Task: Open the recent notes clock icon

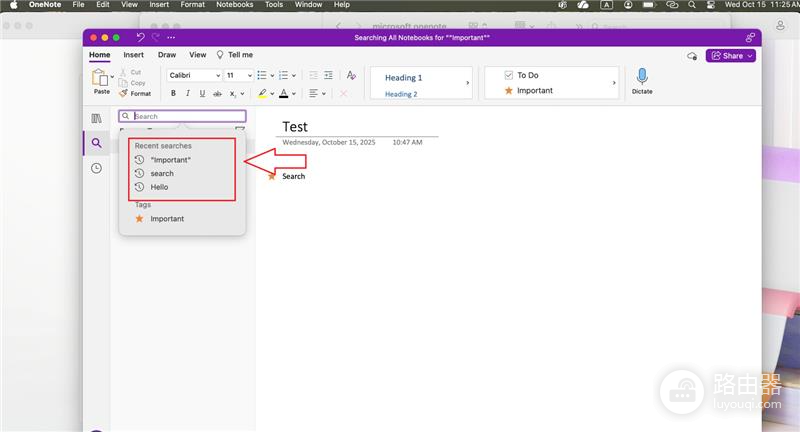Action: (x=96, y=168)
